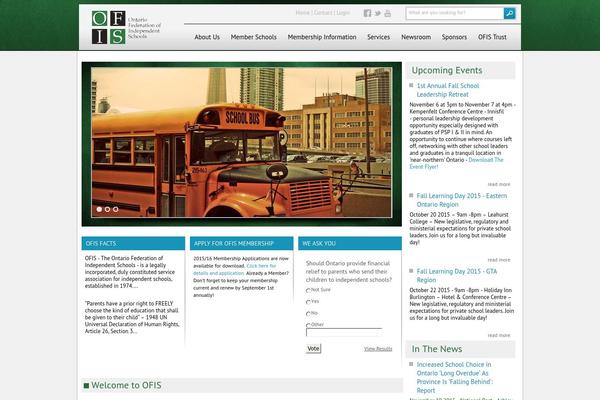
Task: Open the Member Schools menu
Action: pos(253,37)
